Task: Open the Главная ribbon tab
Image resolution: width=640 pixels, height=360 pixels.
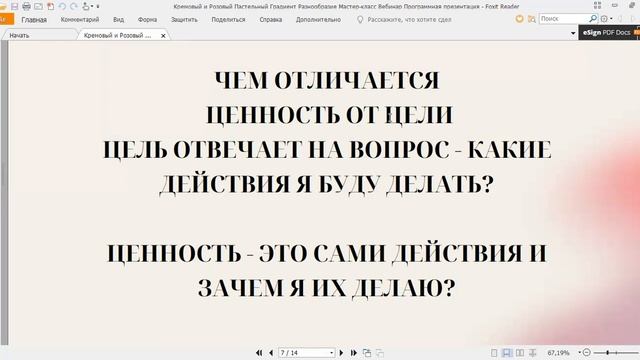Action: coord(34,20)
